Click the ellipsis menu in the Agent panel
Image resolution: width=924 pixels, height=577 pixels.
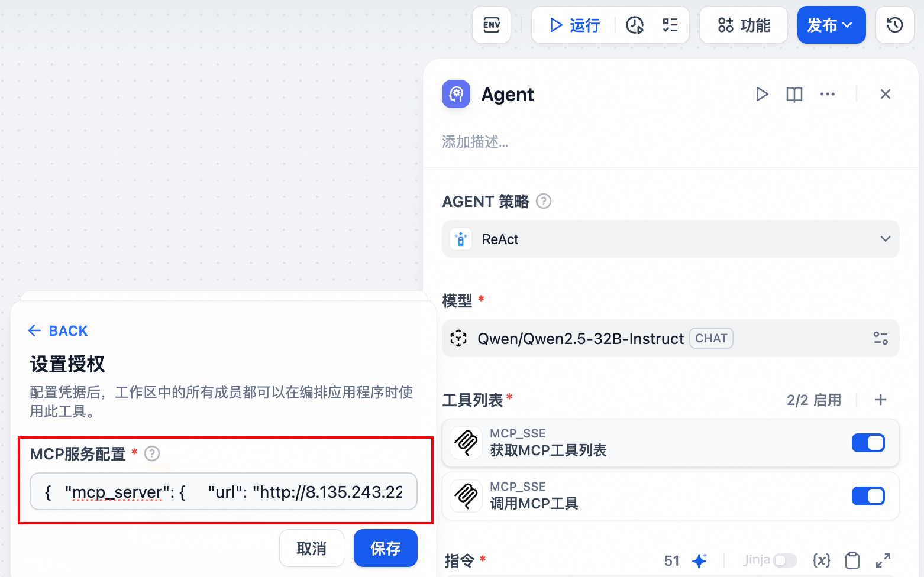pos(827,94)
